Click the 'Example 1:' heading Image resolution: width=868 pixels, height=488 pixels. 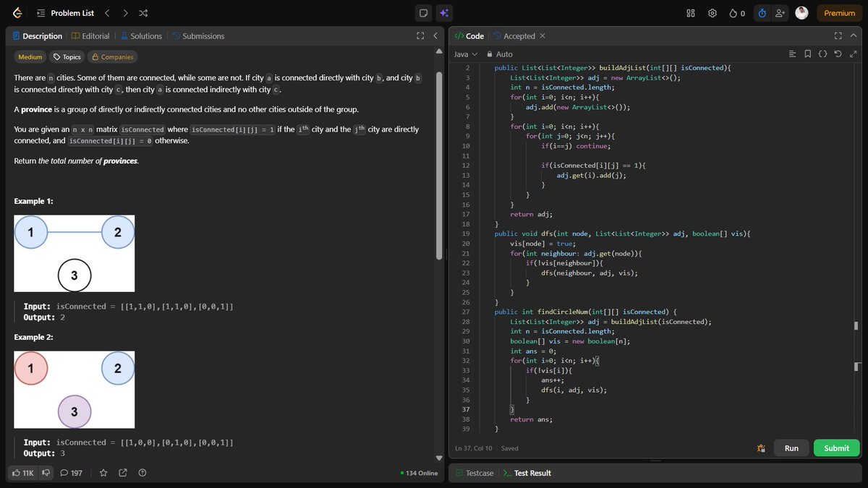pos(33,201)
